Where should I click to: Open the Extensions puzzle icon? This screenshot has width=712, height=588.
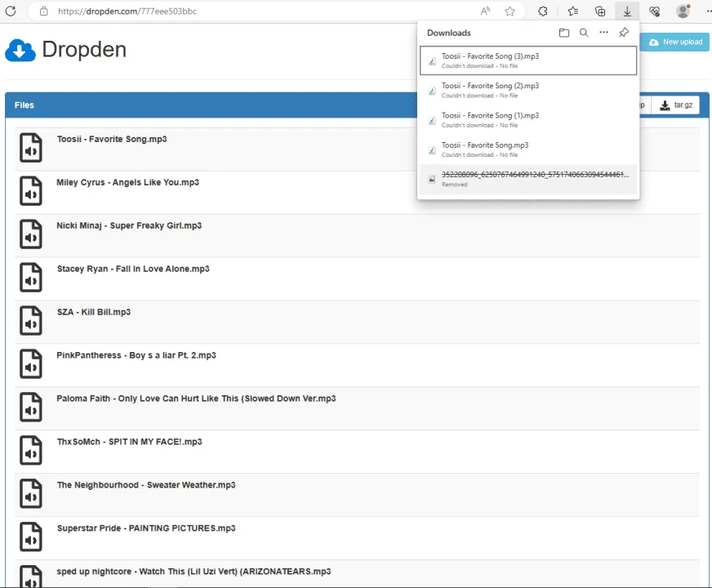pos(543,11)
